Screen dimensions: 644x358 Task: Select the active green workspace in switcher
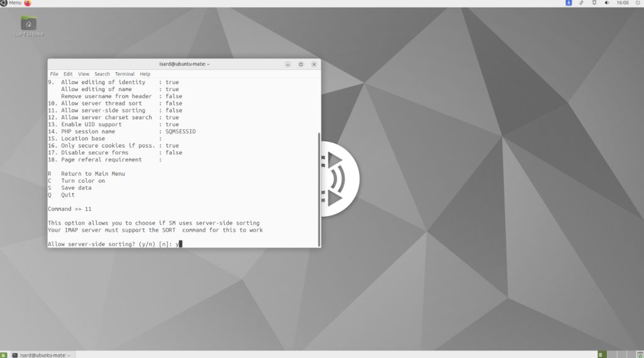[601, 355]
